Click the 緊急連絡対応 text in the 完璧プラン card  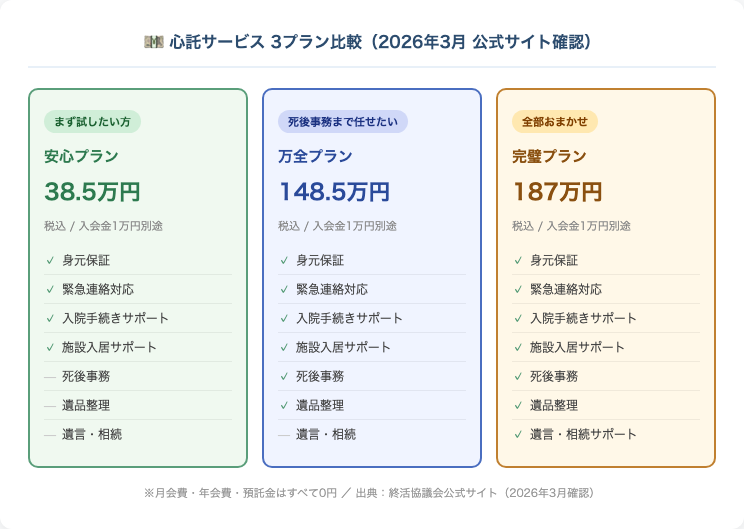tap(566, 289)
